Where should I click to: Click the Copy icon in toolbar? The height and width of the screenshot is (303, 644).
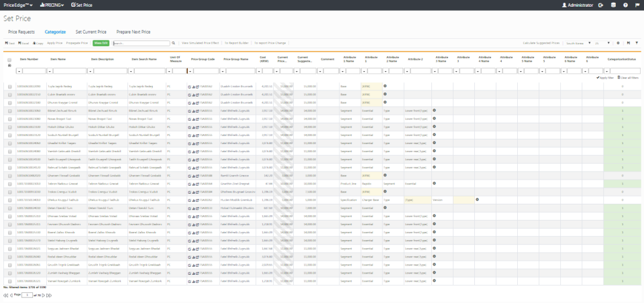point(38,43)
